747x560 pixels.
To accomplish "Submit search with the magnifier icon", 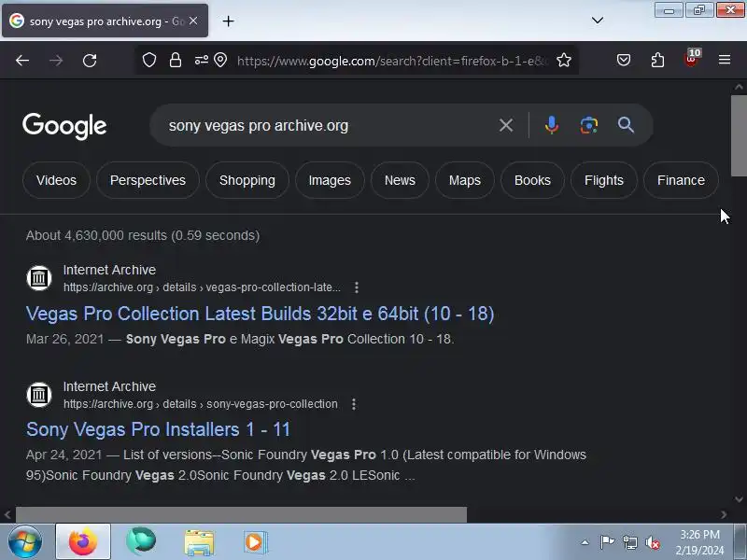I will click(626, 125).
